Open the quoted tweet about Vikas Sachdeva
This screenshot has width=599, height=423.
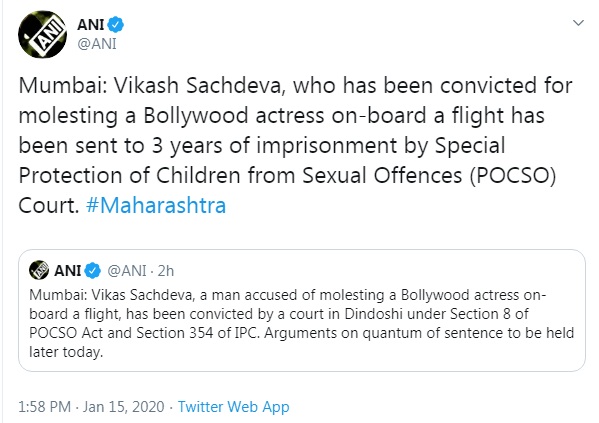click(x=302, y=310)
